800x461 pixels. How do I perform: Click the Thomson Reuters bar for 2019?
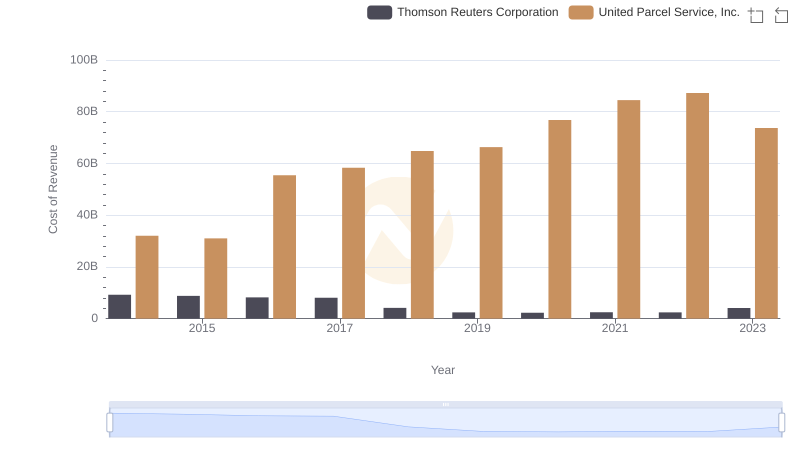[463, 315]
